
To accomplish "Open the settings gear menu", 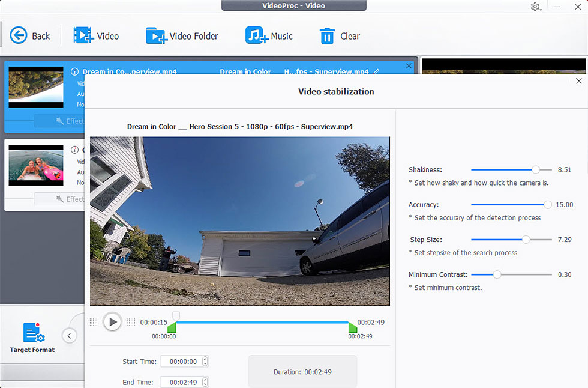I will pyautogui.click(x=535, y=7).
